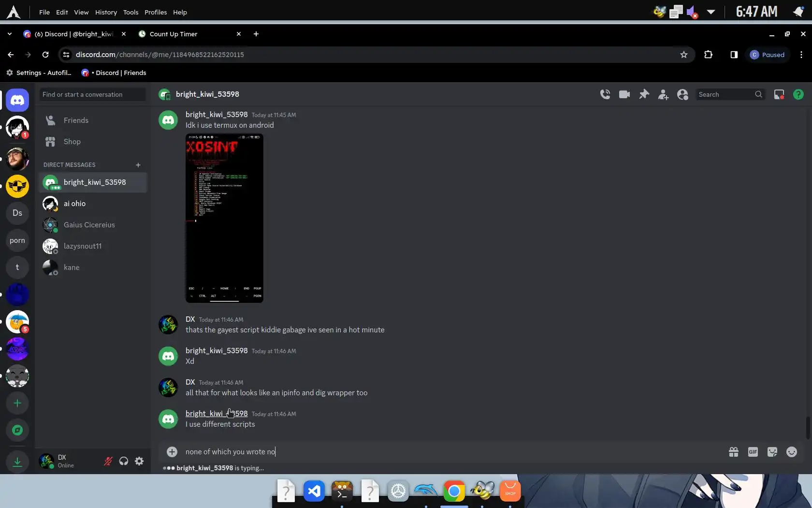Open Discord home direct messages
The image size is (812, 508).
(17, 100)
